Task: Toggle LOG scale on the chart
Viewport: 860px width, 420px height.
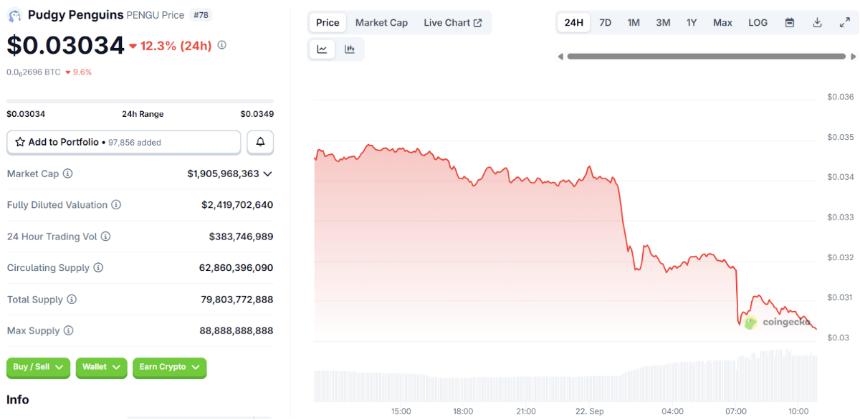Action: pyautogui.click(x=758, y=22)
